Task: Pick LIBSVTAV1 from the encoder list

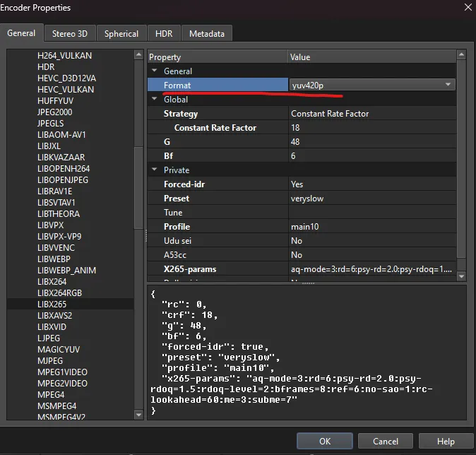Action: pyautogui.click(x=58, y=202)
